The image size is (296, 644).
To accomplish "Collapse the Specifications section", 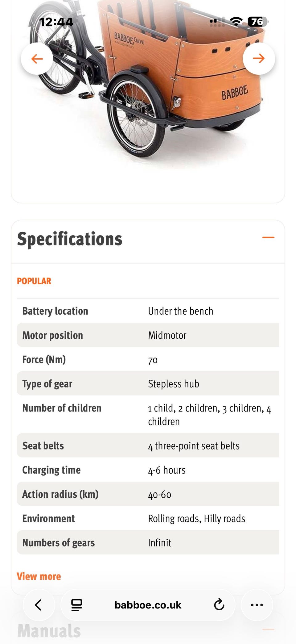I will point(268,237).
